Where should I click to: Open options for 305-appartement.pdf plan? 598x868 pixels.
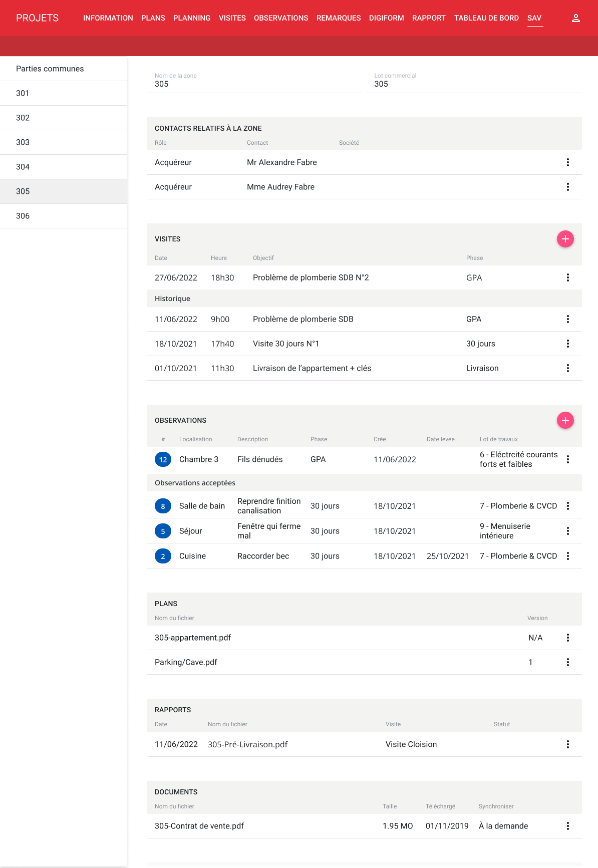click(567, 638)
